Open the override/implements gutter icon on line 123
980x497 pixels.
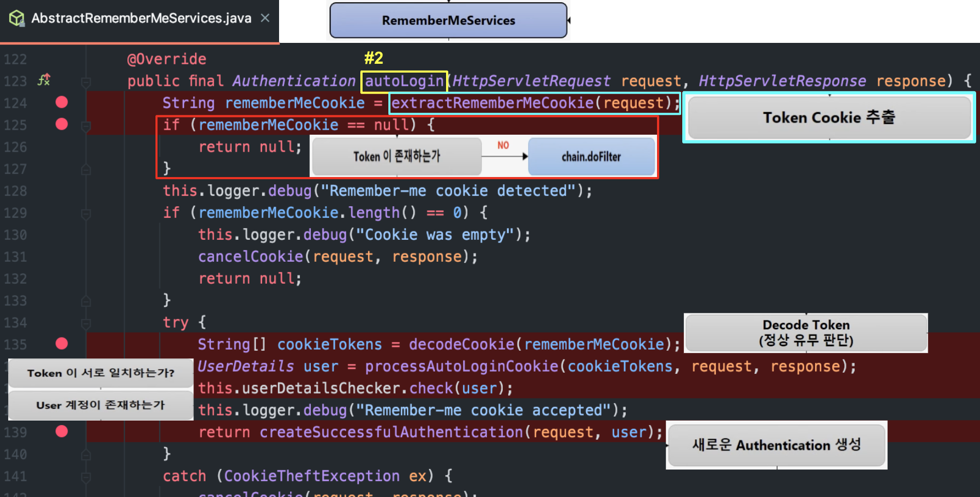click(x=44, y=80)
